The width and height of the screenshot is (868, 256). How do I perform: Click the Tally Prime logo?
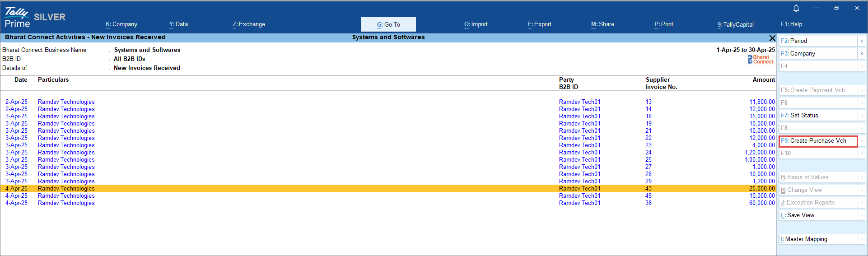pos(18,18)
